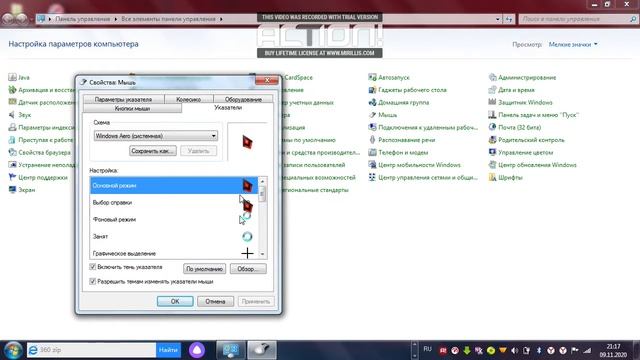Open the Мышь control panel icon
The height and width of the screenshot is (360, 640).
[372, 115]
